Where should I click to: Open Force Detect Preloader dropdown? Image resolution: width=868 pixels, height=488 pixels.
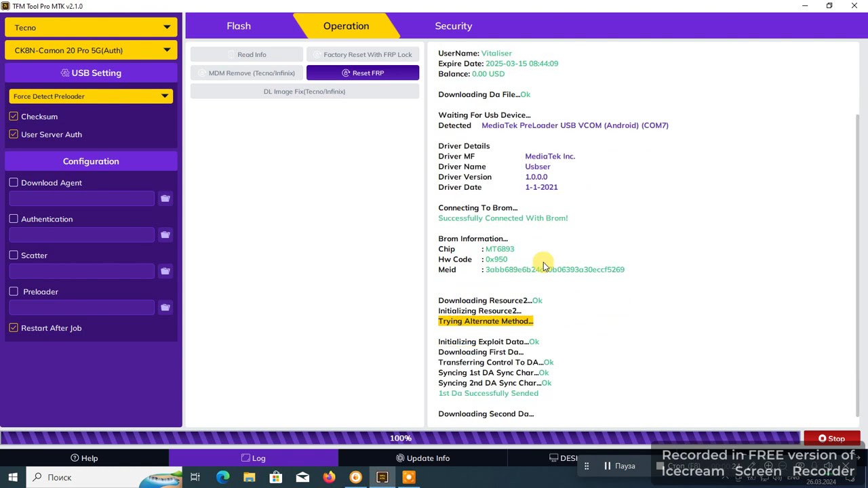click(91, 96)
